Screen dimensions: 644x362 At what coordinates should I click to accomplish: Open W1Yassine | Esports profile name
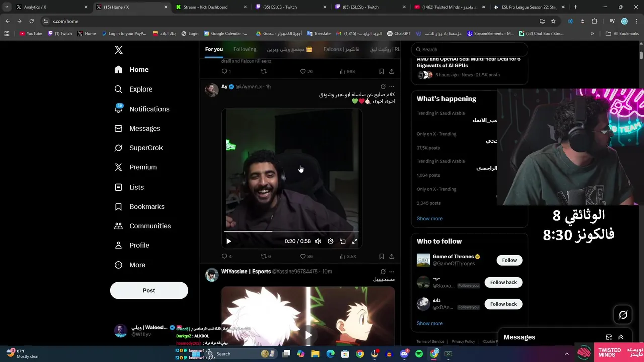[246, 271]
